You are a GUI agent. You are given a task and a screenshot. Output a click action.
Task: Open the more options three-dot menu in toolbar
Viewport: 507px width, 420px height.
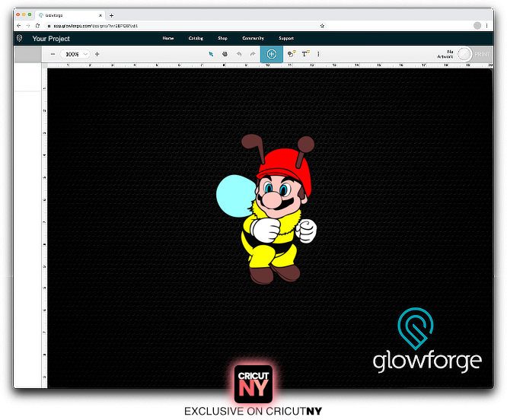pyautogui.click(x=318, y=54)
